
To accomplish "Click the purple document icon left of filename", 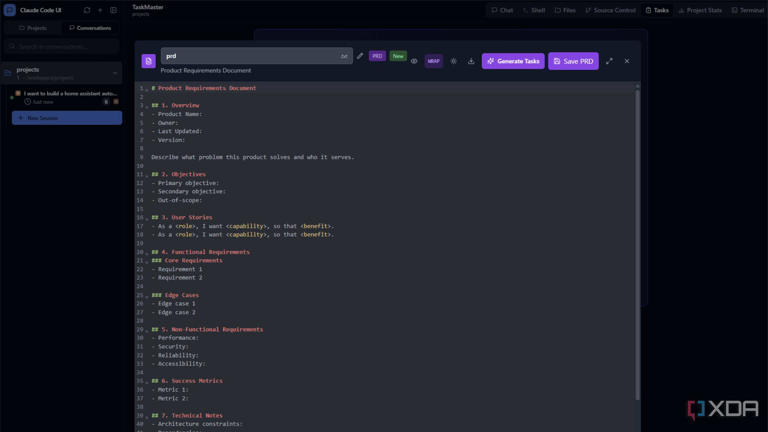I will 149,61.
